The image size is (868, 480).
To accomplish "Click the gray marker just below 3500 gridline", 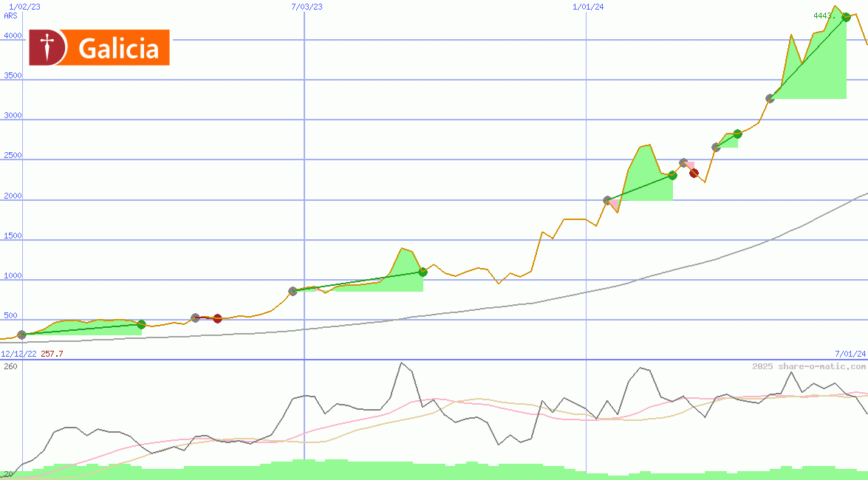I will 770,98.
